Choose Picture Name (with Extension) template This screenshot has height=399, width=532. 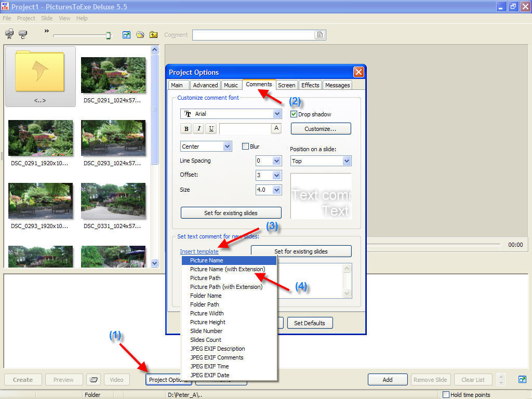tap(229, 269)
